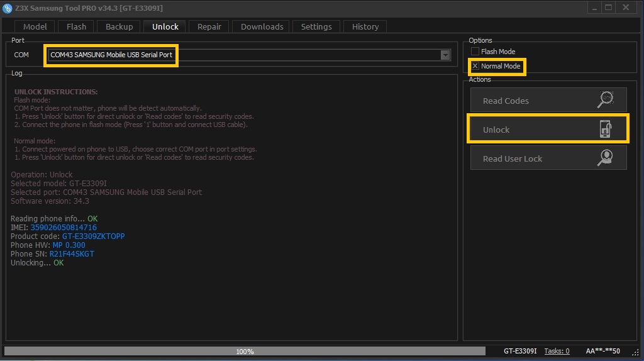The width and height of the screenshot is (644, 361).
Task: Click the phone lock icon on Unlock
Action: click(605, 129)
